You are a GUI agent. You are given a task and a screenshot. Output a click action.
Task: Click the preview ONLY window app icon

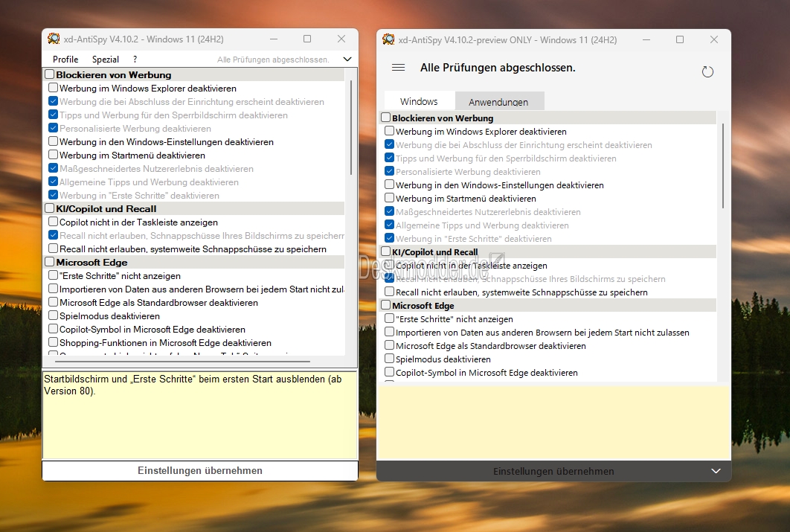[388, 39]
